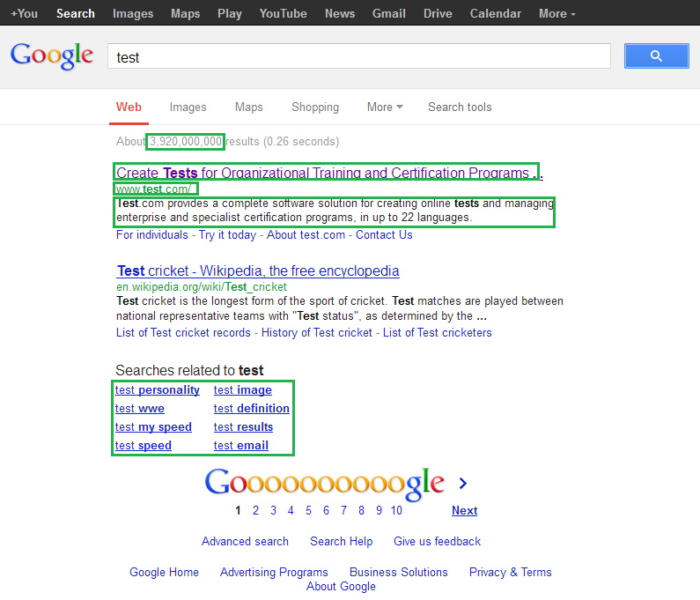Click the Google logo at top left
Screen dimensions: 700x600
[52, 56]
